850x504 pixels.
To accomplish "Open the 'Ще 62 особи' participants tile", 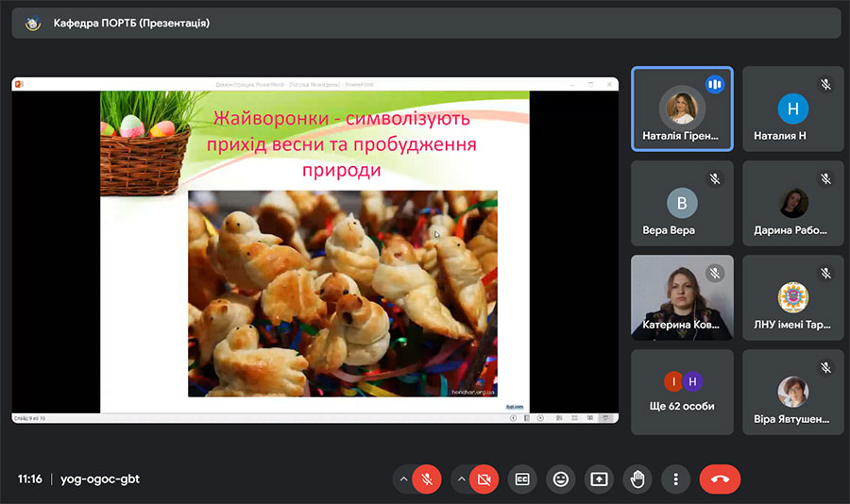I will (681, 392).
